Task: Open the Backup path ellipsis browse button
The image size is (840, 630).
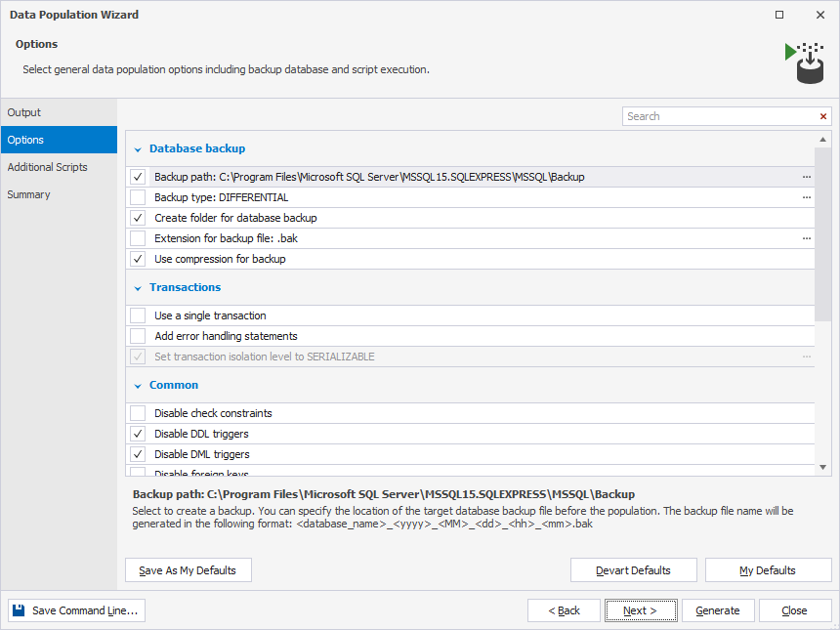Action: click(806, 177)
